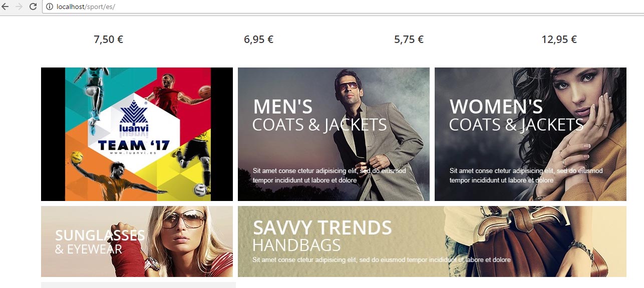Click the site info icon beside the URL
This screenshot has width=644, height=288.
tap(49, 7)
